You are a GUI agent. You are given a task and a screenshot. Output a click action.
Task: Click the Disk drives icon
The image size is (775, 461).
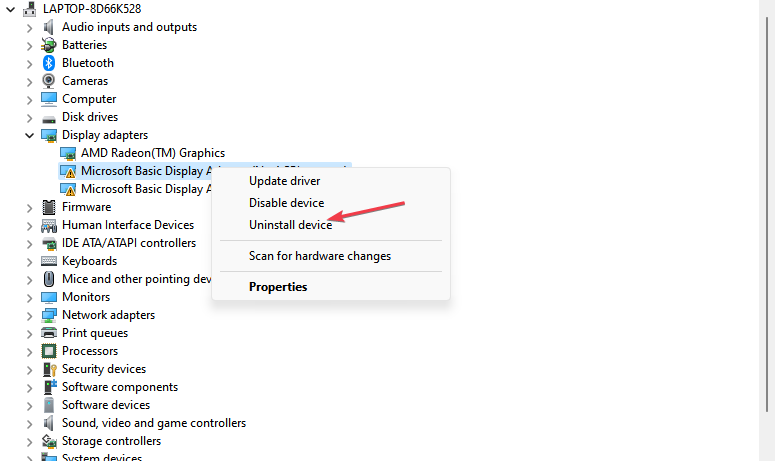48,119
